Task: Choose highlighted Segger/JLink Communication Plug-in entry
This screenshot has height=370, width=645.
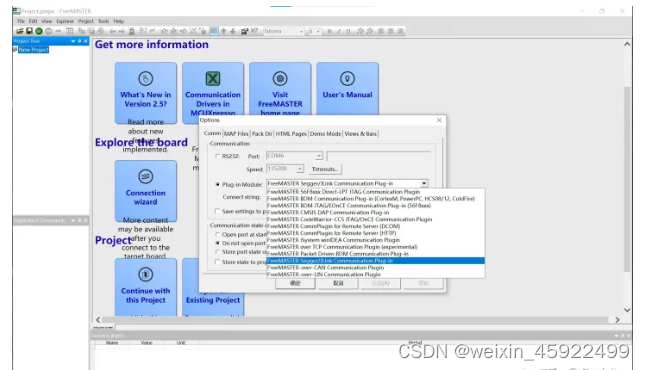Action: click(x=376, y=261)
